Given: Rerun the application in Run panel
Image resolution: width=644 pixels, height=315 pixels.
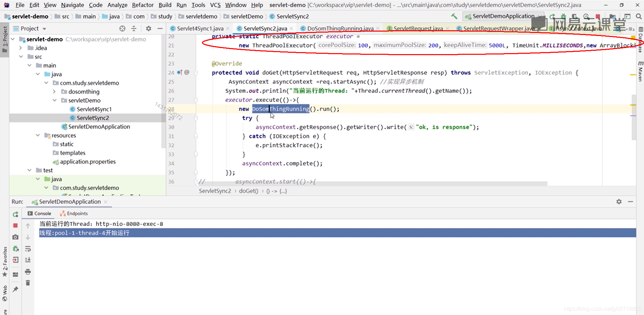Looking at the screenshot, I should coord(15,214).
